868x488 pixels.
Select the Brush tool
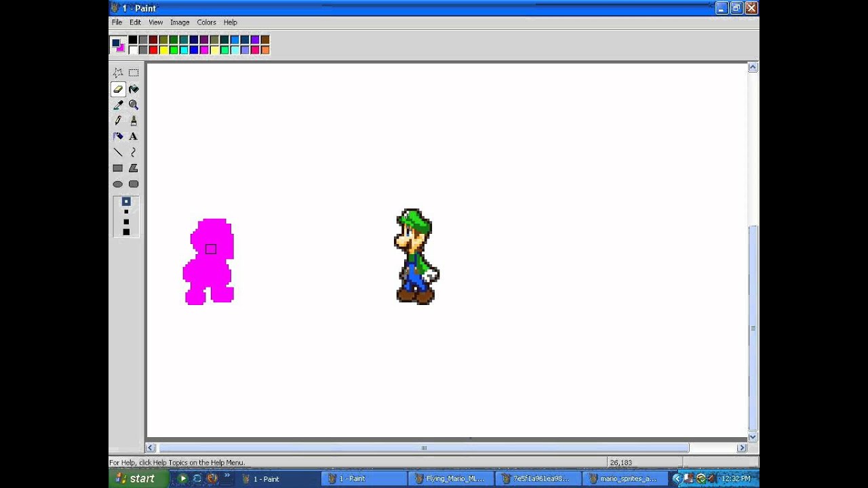(x=134, y=120)
